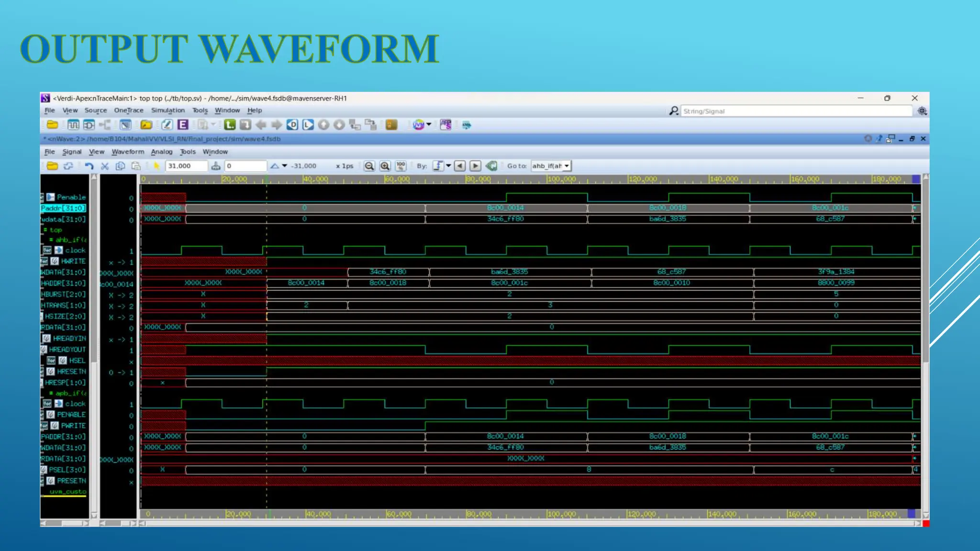Open new waveform window icon in main toolbar
The image size is (980, 551).
point(73,125)
